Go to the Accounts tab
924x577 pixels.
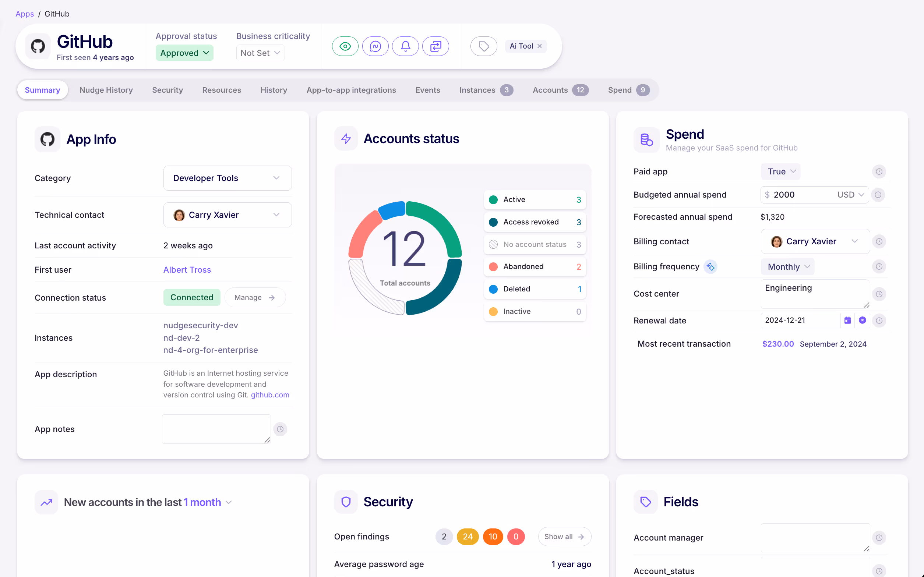(560, 90)
